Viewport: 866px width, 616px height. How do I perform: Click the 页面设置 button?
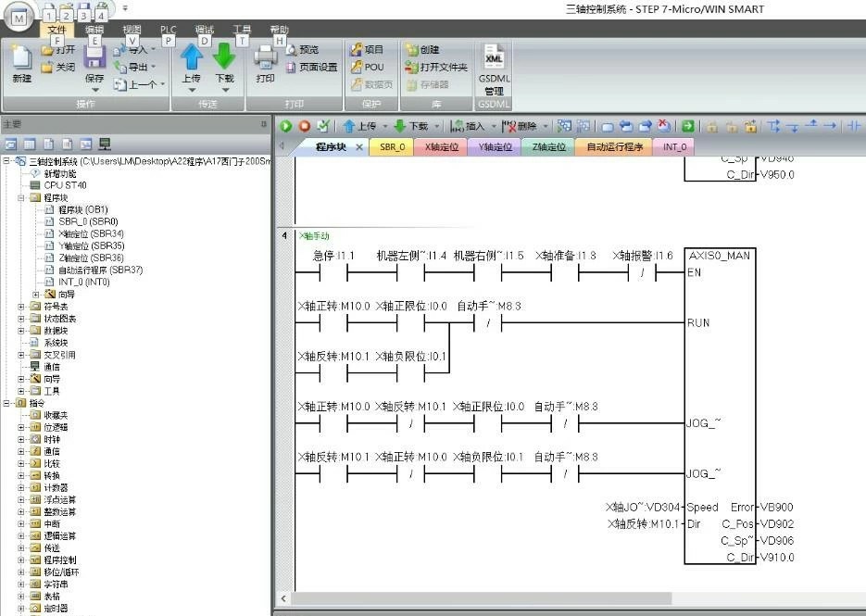[x=312, y=67]
